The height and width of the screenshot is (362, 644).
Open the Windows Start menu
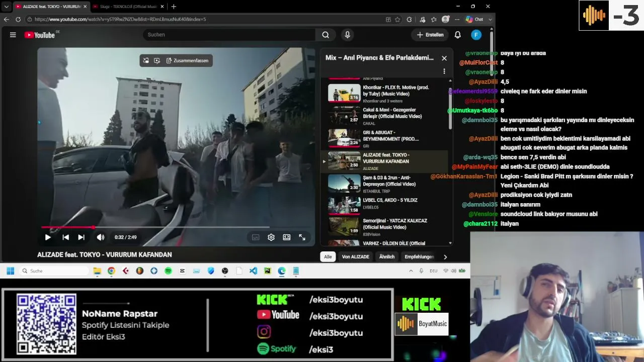10,271
